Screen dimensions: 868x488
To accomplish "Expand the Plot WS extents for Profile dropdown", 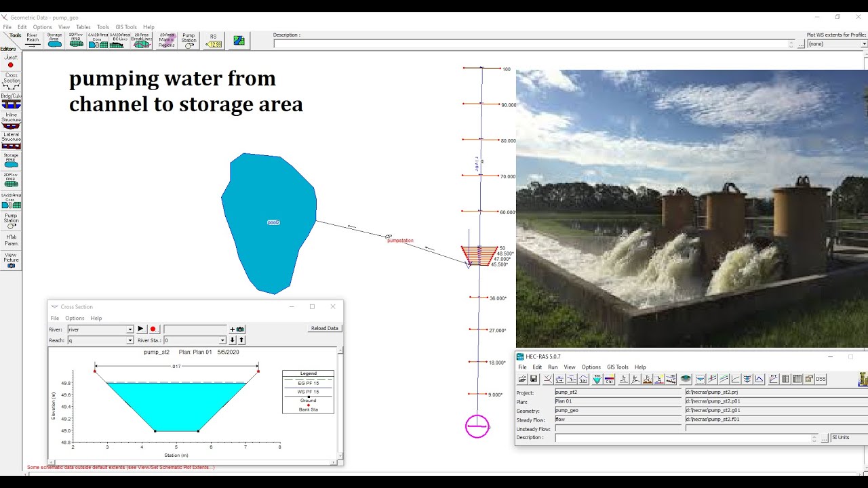I will (x=864, y=44).
